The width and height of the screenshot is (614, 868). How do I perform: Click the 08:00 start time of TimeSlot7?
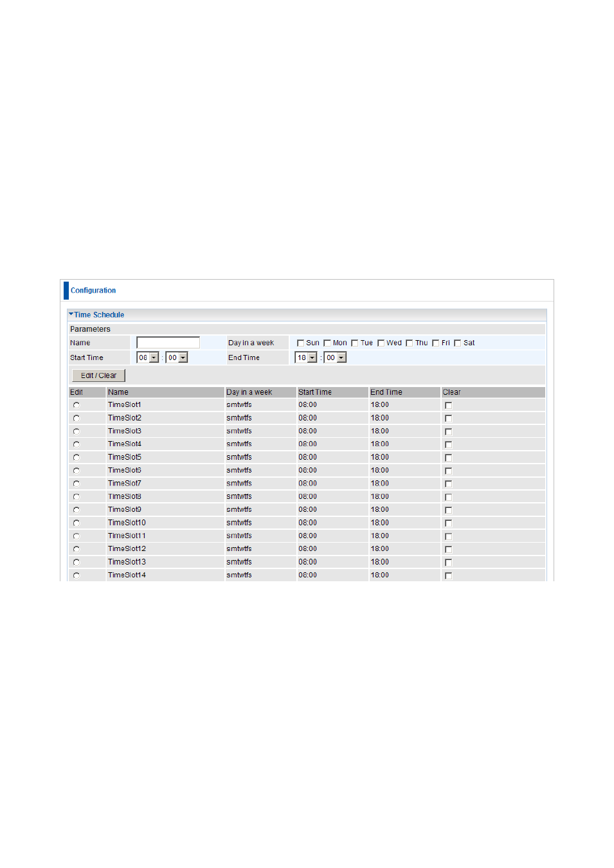click(307, 484)
